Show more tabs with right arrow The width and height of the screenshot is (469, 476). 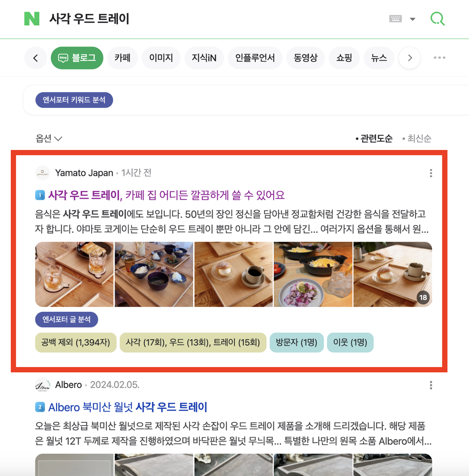(410, 58)
